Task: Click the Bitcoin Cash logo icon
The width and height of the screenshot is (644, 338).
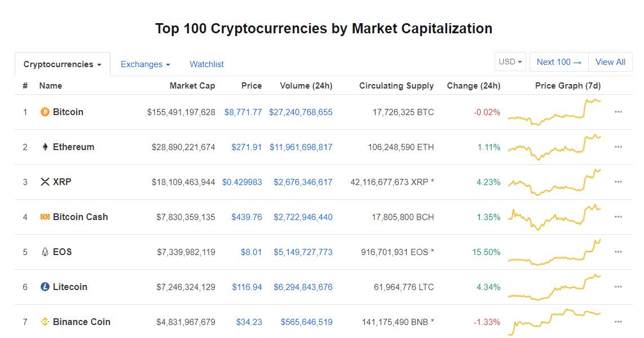Action: click(45, 217)
